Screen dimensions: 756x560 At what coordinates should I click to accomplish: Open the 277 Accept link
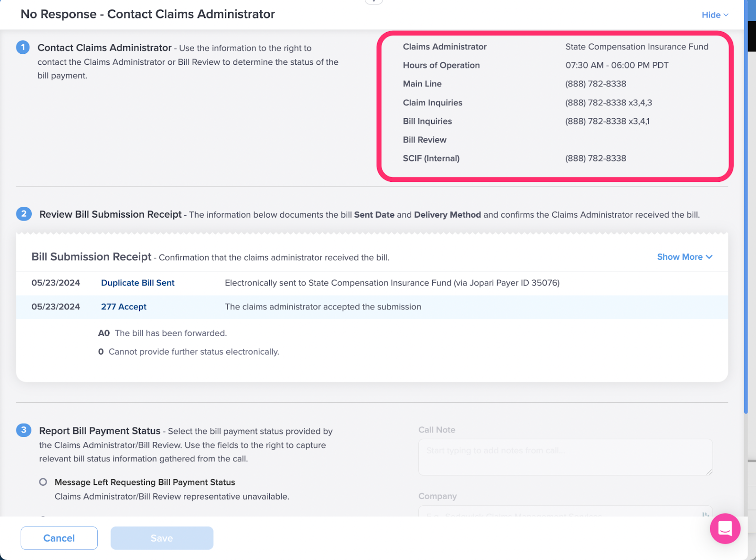point(123,306)
